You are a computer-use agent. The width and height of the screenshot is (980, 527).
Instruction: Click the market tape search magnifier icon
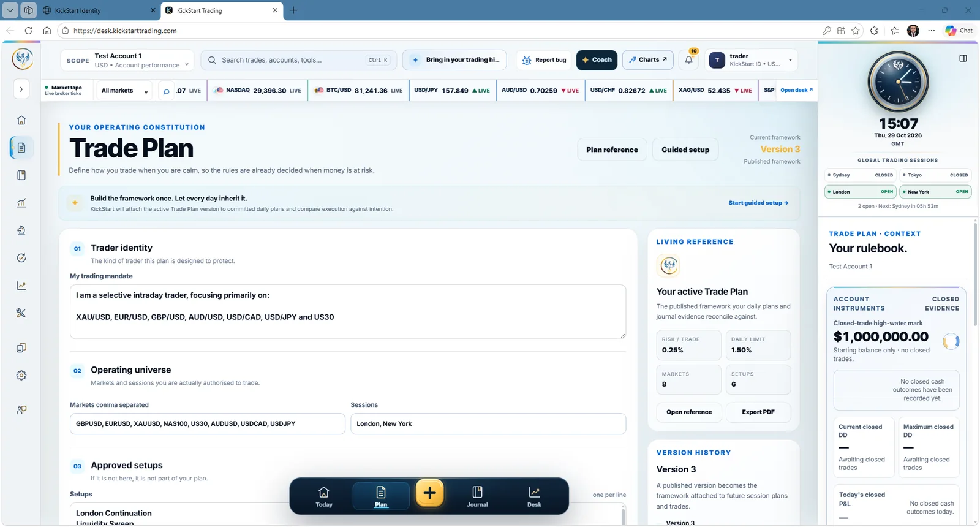pyautogui.click(x=166, y=91)
